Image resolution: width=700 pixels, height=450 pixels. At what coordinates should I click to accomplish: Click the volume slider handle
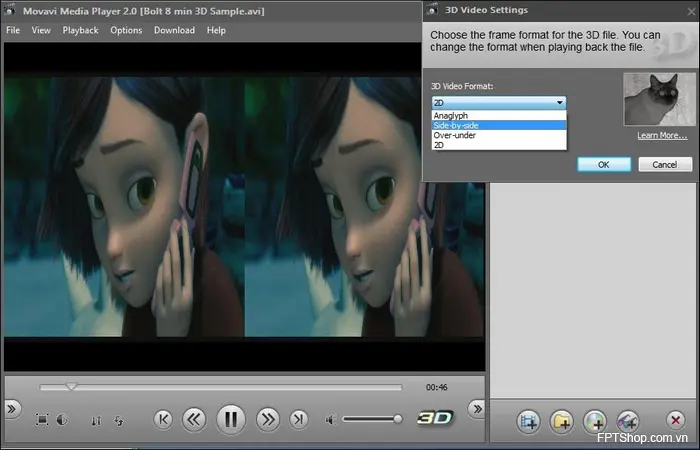pyautogui.click(x=397, y=419)
